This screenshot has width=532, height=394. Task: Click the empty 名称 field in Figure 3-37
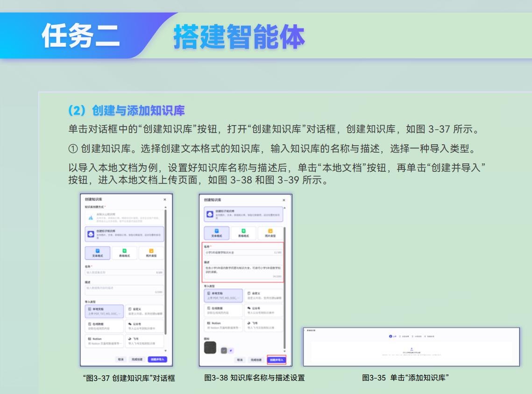pos(124,272)
